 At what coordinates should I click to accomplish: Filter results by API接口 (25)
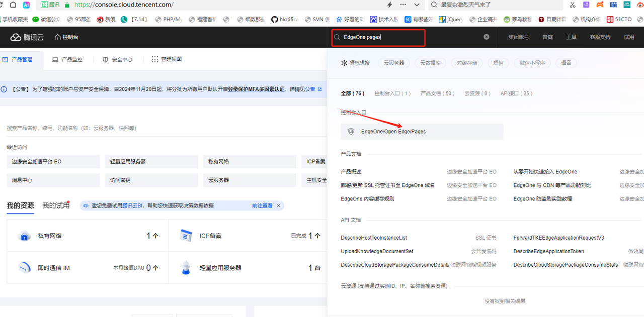[516, 93]
